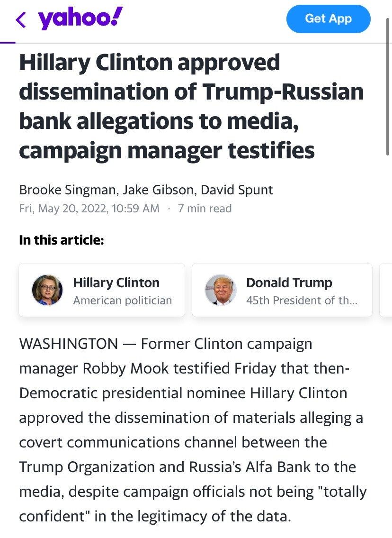Open Hillary Clinton's profile photo
Viewport: 392px width, 538px height.
pyautogui.click(x=47, y=290)
